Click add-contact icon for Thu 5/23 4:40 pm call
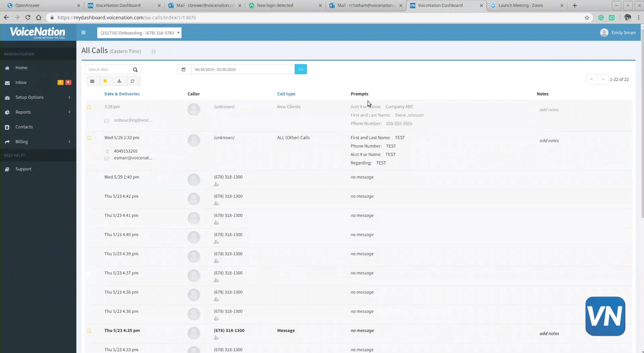Image resolution: width=644 pixels, height=353 pixels. coord(216,242)
